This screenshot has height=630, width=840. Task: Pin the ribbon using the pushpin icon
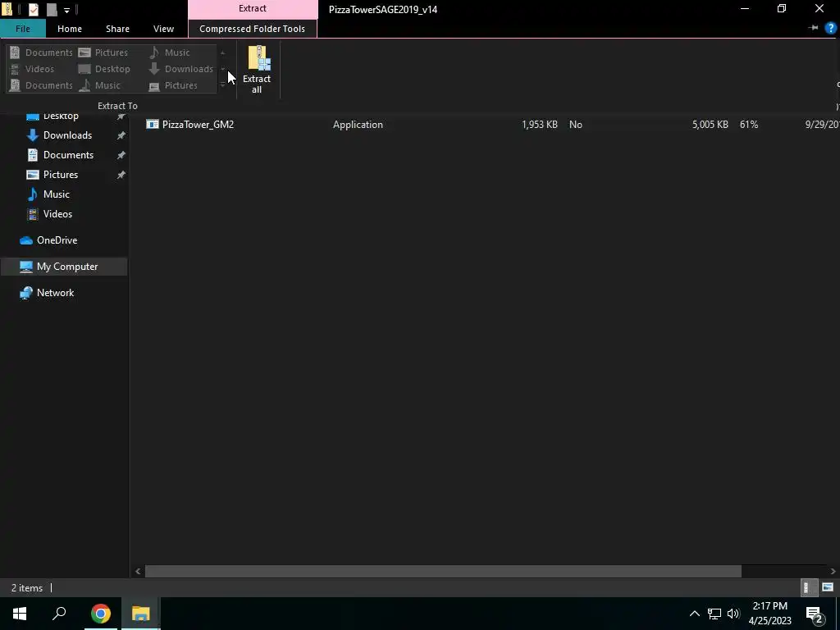click(x=813, y=28)
